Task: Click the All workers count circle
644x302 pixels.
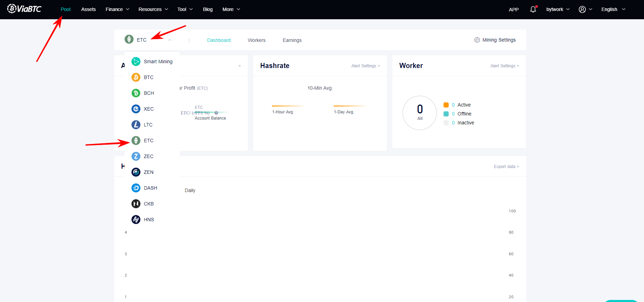Action: (x=419, y=113)
